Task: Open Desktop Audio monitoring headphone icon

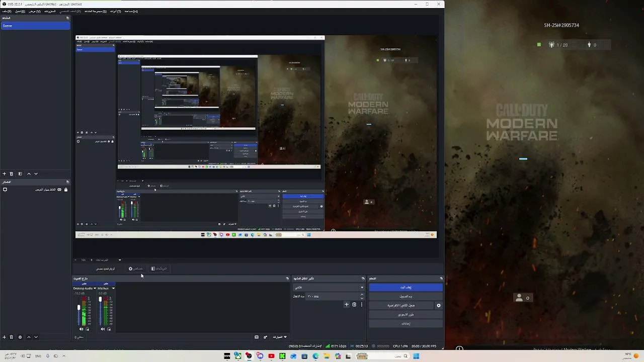Action: [88, 329]
